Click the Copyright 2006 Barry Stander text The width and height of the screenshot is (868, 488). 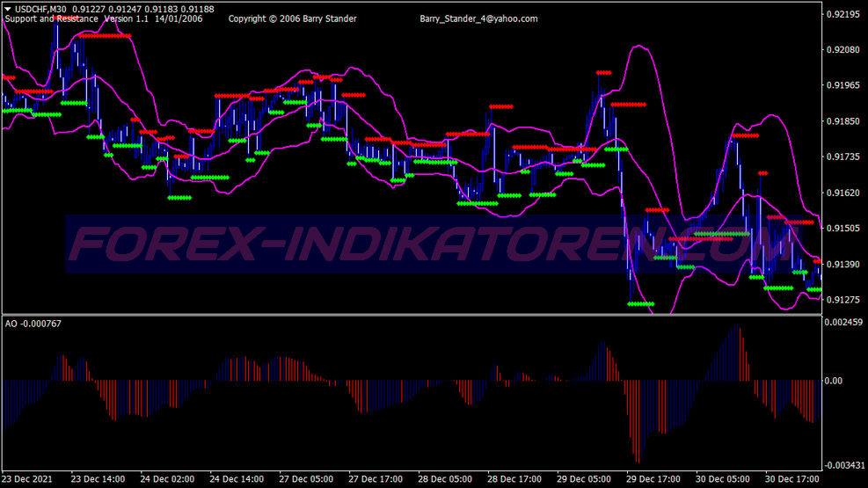coord(292,18)
